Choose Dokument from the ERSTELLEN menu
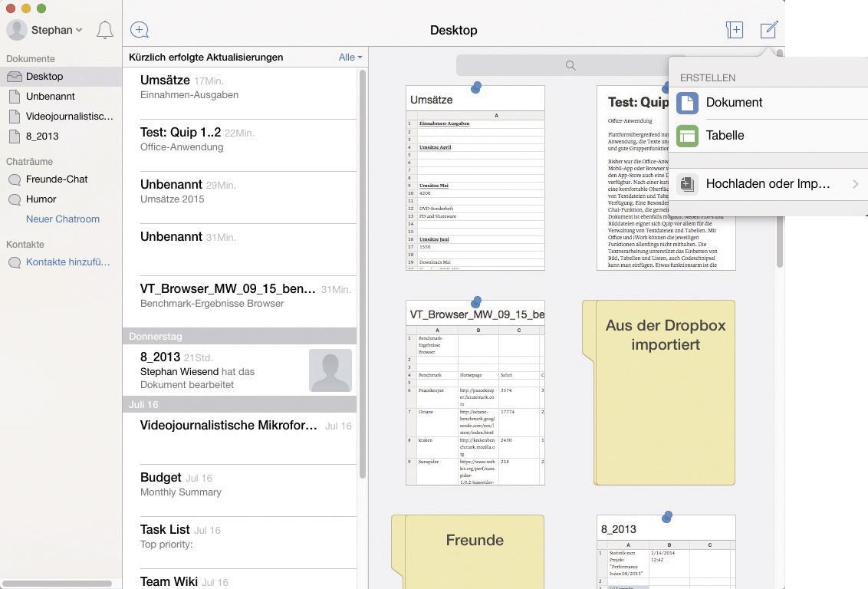This screenshot has height=589, width=868. pos(734,102)
